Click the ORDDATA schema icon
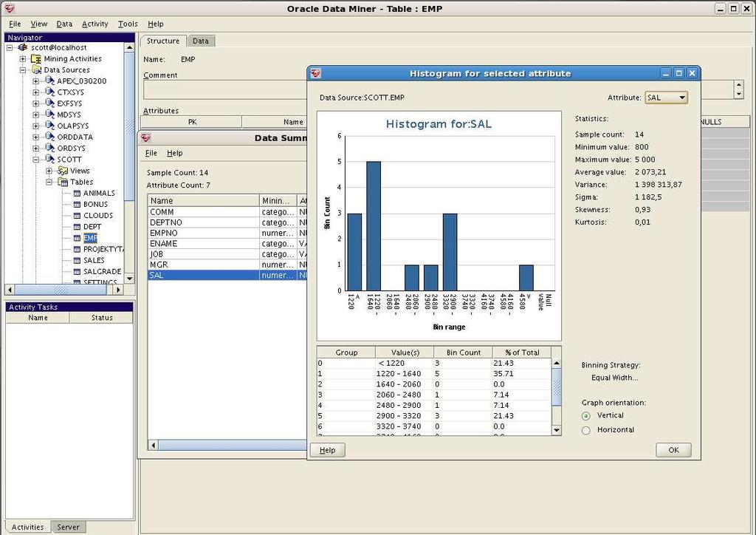The image size is (756, 535). coord(49,137)
